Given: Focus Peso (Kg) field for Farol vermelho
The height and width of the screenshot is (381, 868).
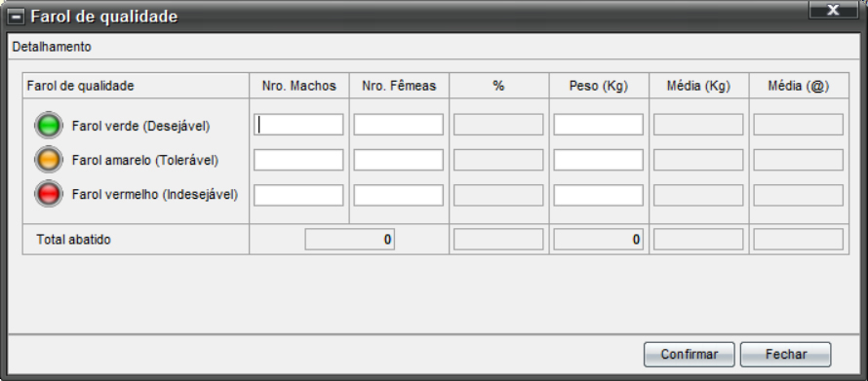Looking at the screenshot, I should pyautogui.click(x=599, y=195).
